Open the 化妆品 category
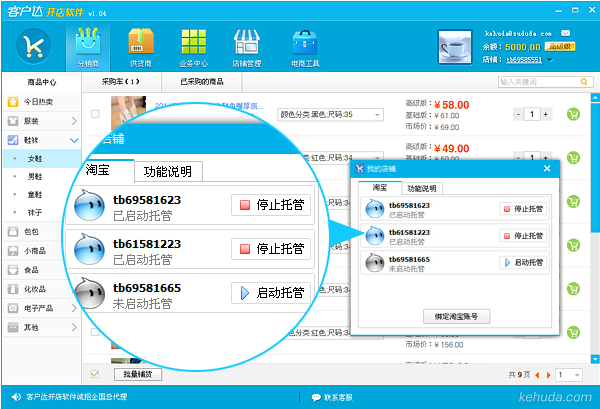The width and height of the screenshot is (600, 409). point(42,289)
